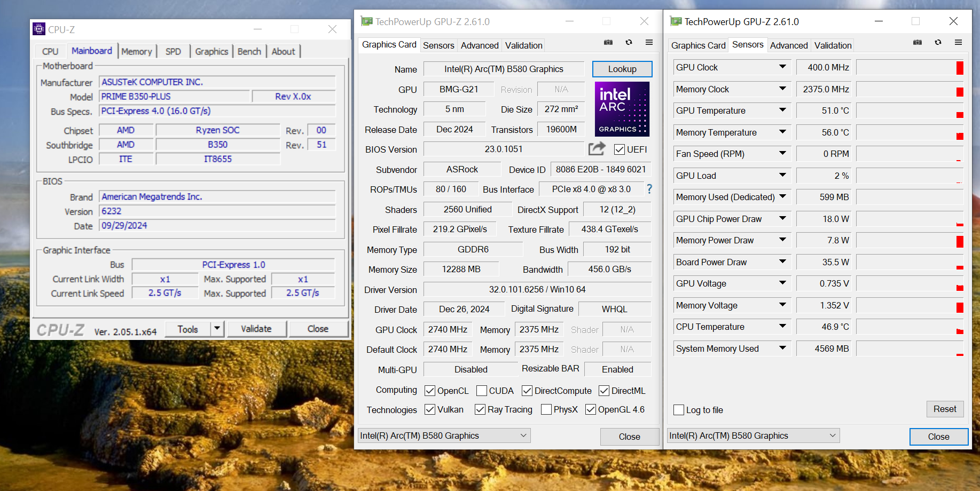Click the Close button in CPU-Z

point(318,329)
